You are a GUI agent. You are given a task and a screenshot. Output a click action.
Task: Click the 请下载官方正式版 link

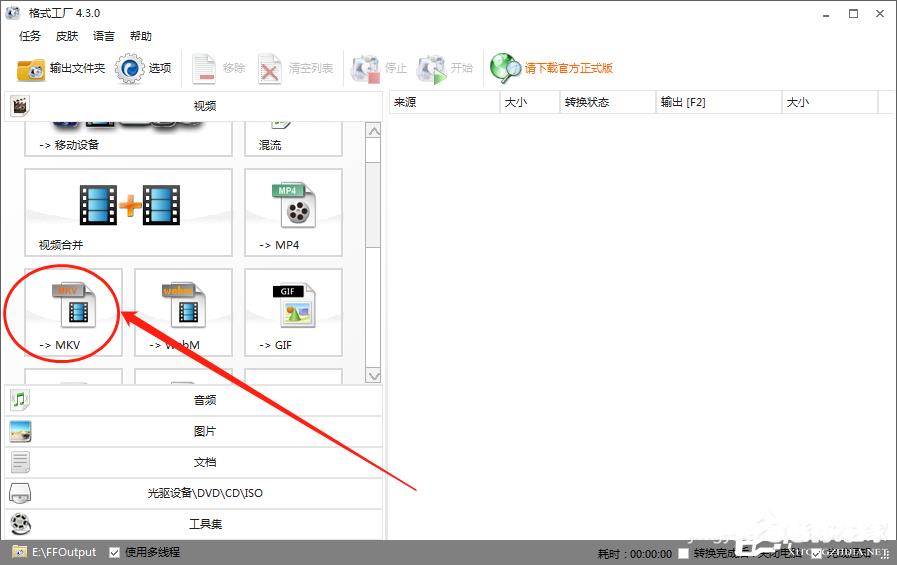[569, 68]
